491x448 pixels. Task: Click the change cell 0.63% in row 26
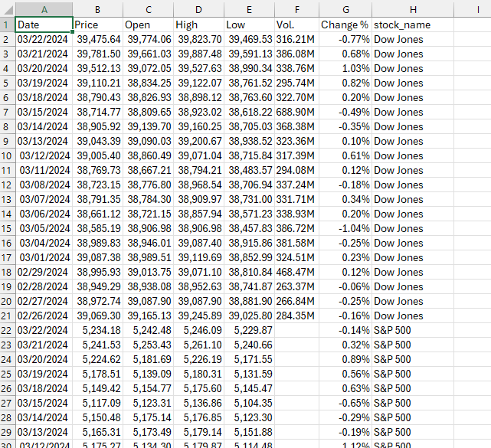tap(345, 388)
